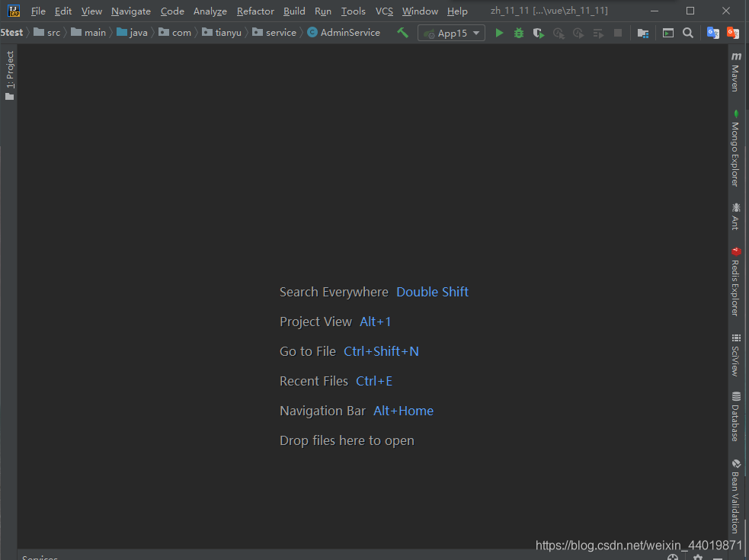Maximize the IntelliJ window
This screenshot has height=560, width=749.
tap(690, 11)
